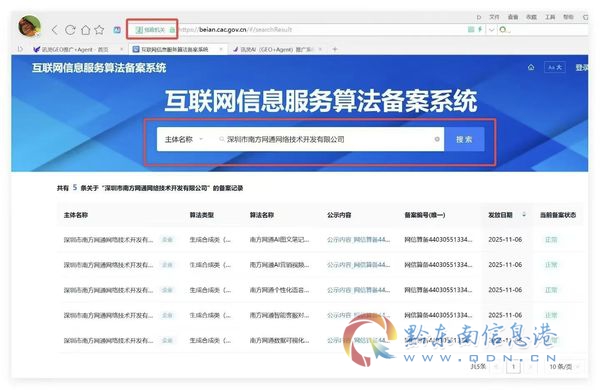
Task: Click the padlock icon beside the URL
Action: (x=172, y=30)
